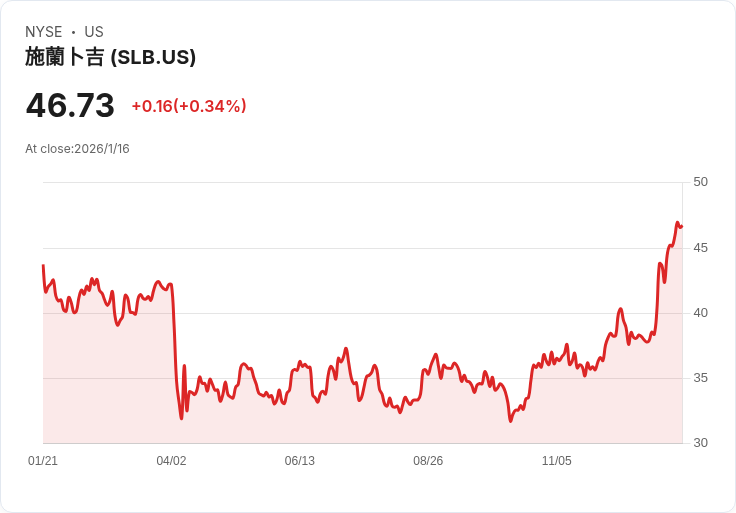Click the 50 price axis label
Image resolution: width=736 pixels, height=513 pixels.
[700, 182]
